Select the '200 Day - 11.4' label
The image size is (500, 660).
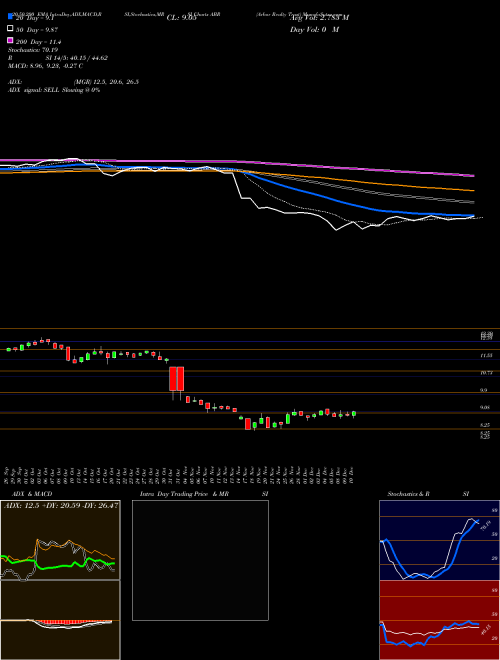click(39, 42)
